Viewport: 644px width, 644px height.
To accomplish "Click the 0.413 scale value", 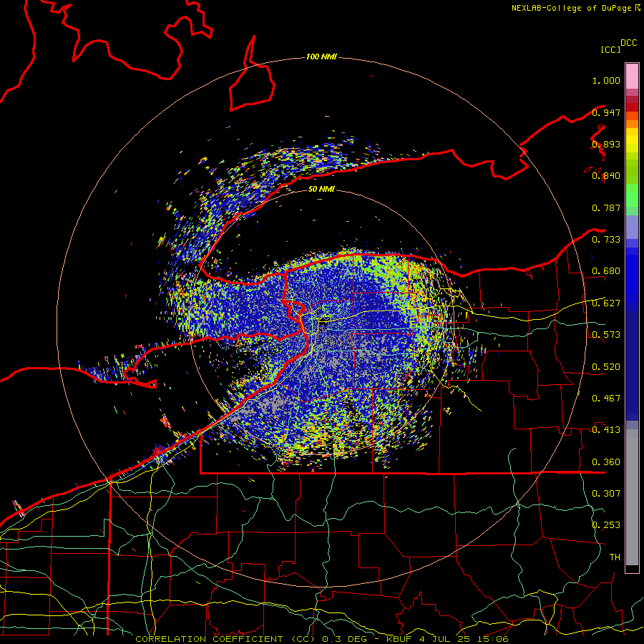I will [606, 430].
